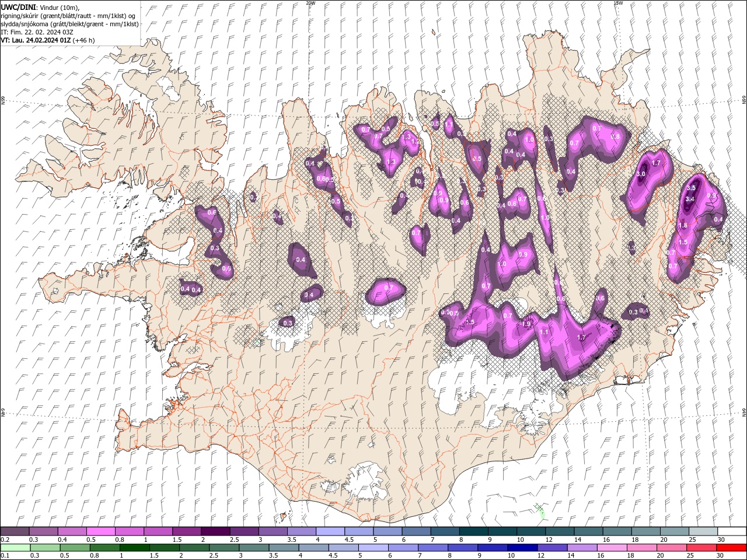
Task: Click the valid time 'VT: Lau. 24.02.2024 01Z (+46 h)'
Action: (48, 40)
